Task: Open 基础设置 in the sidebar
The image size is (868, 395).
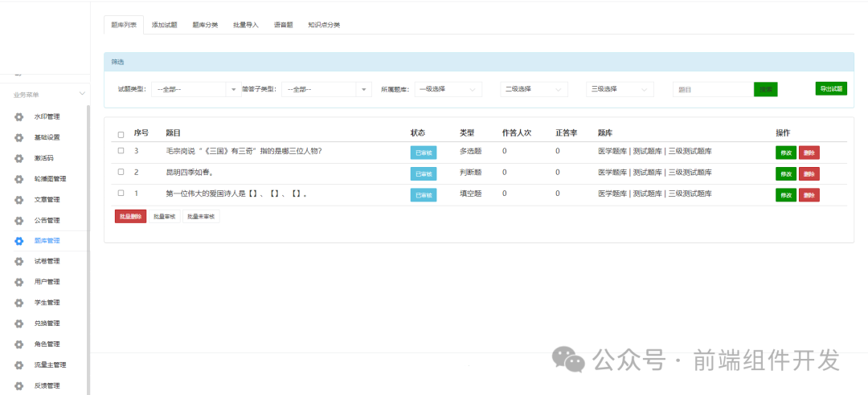Action: 47,137
